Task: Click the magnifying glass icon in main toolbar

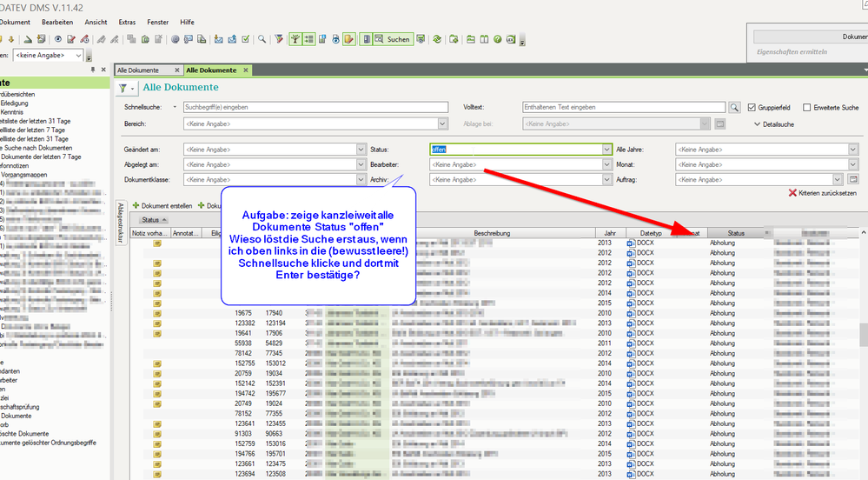Action: [x=262, y=39]
